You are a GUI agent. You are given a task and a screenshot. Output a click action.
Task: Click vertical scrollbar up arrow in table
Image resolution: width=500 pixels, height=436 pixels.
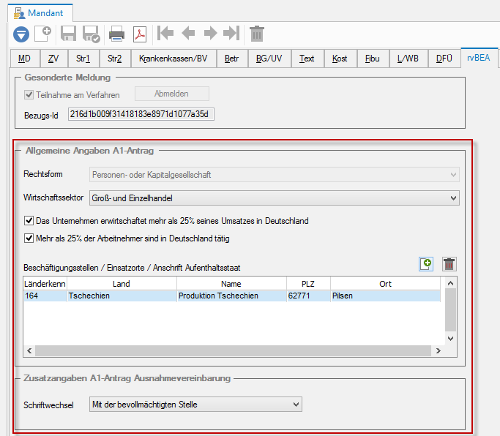450,283
